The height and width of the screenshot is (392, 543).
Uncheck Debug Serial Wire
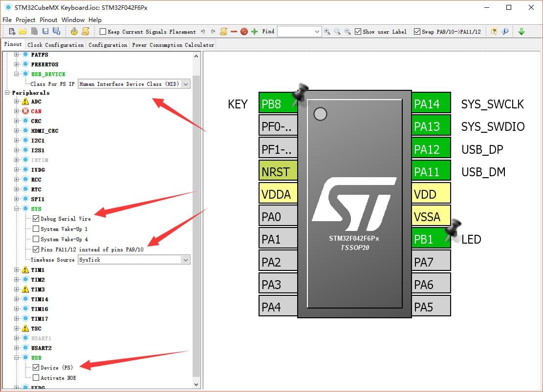pos(36,219)
